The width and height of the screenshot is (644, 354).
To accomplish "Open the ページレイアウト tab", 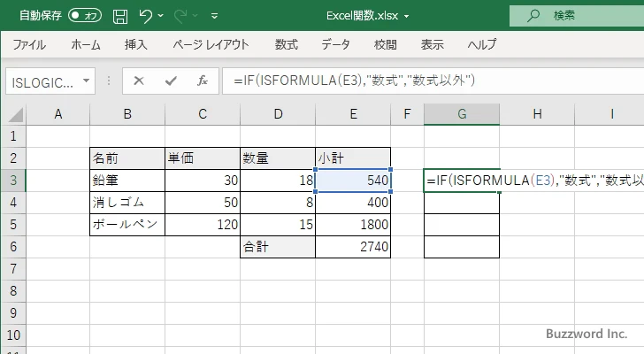I will [x=211, y=44].
